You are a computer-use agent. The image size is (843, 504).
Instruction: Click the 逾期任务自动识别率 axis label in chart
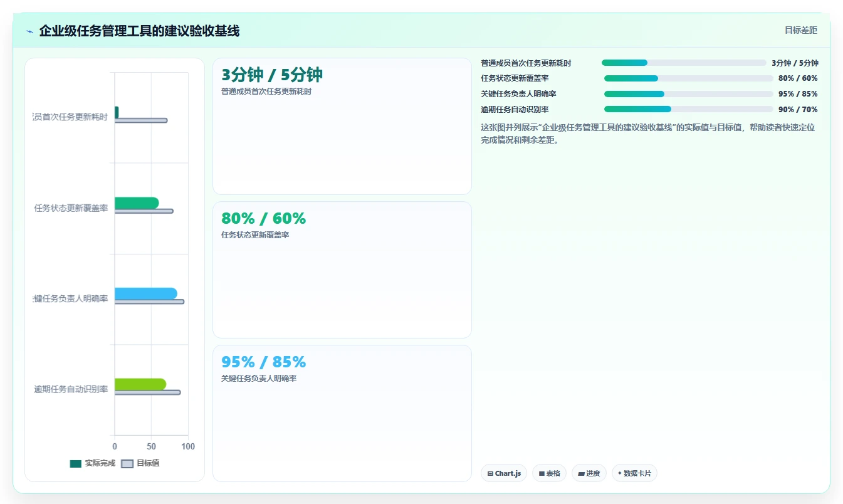tap(71, 389)
